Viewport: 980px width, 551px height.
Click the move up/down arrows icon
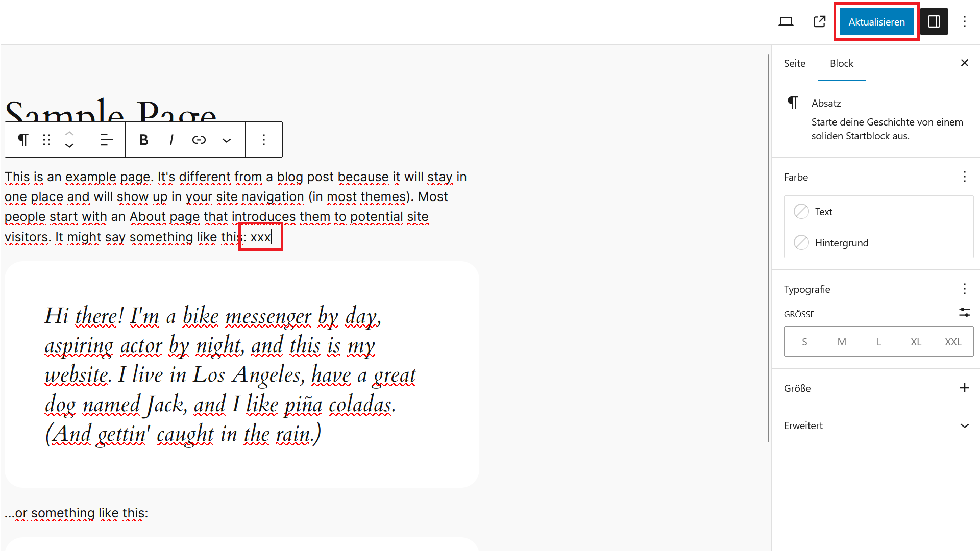point(69,139)
